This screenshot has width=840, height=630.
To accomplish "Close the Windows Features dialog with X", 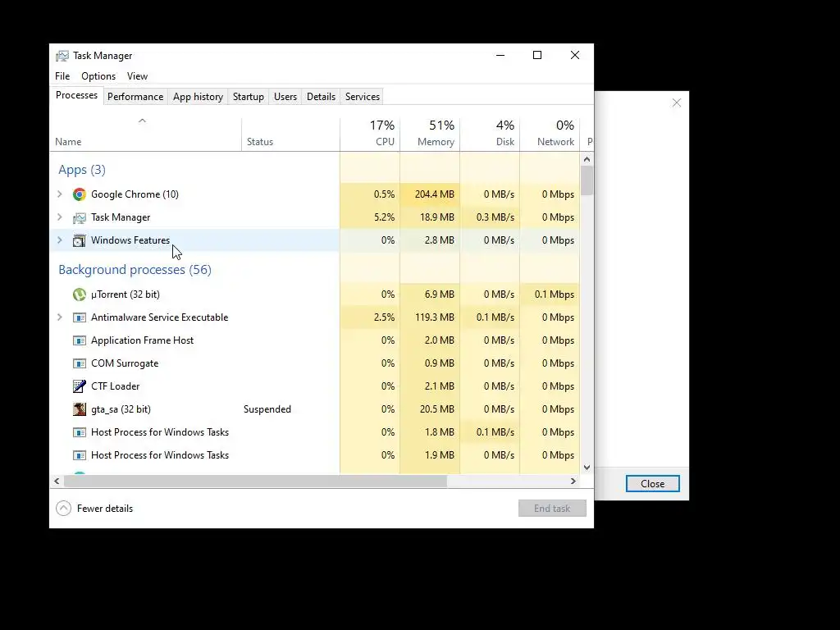I will point(677,103).
